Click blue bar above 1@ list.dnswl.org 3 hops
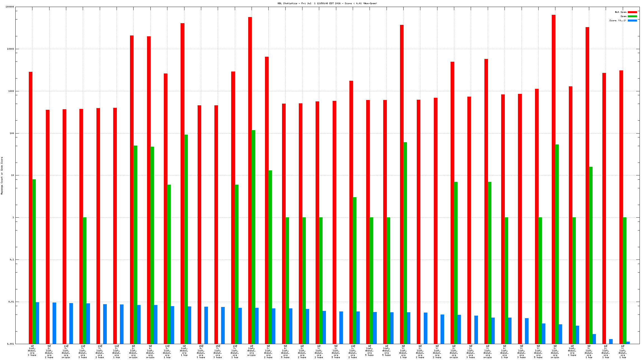Viewport: 644px width, 362px height. [x=37, y=323]
